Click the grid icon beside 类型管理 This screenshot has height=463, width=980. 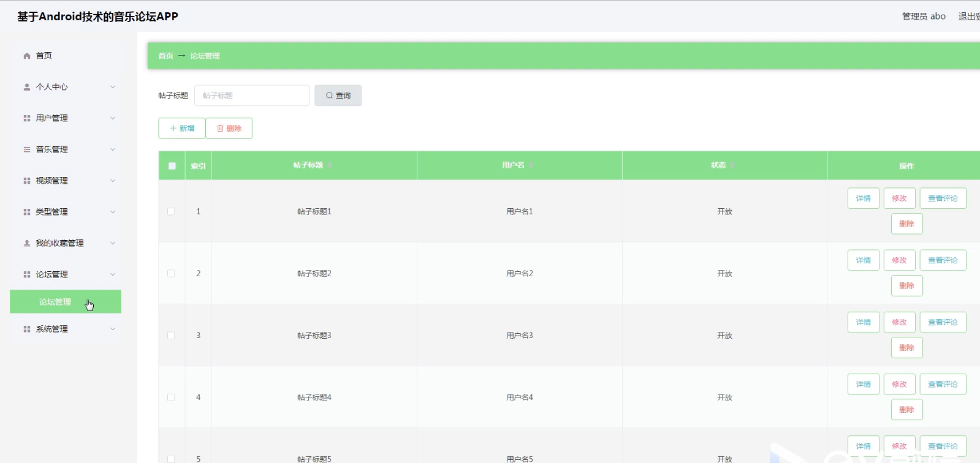[x=27, y=212]
